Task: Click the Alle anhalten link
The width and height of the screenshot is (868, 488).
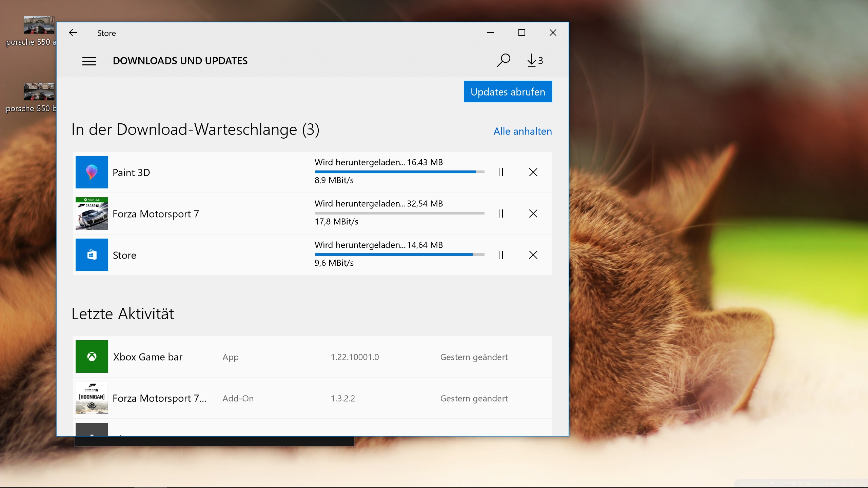Action: pos(522,131)
